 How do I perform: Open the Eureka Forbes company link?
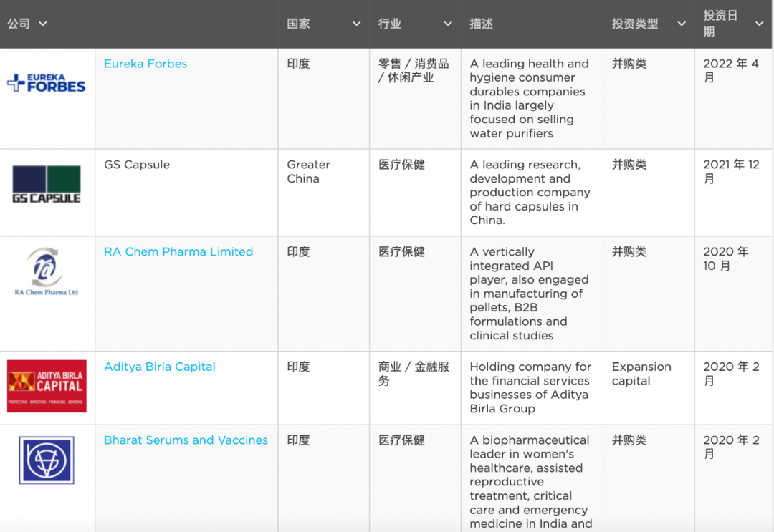(145, 64)
